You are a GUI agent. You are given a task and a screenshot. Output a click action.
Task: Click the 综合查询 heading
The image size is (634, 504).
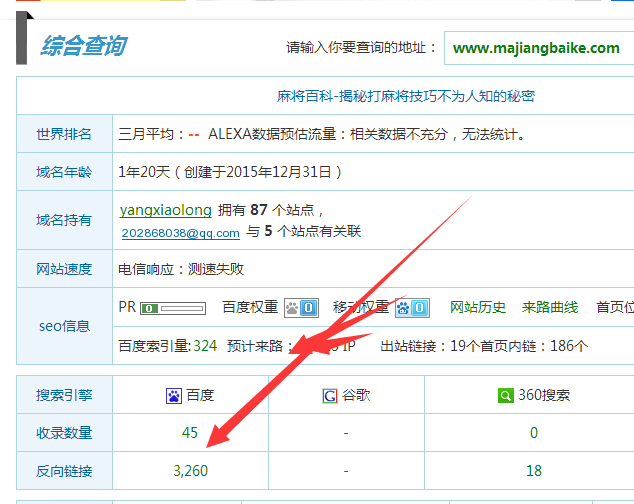click(x=83, y=46)
